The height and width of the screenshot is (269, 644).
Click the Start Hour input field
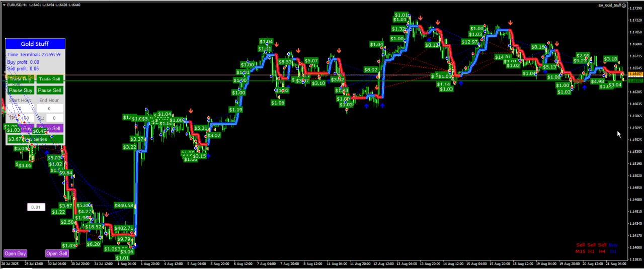(21, 109)
